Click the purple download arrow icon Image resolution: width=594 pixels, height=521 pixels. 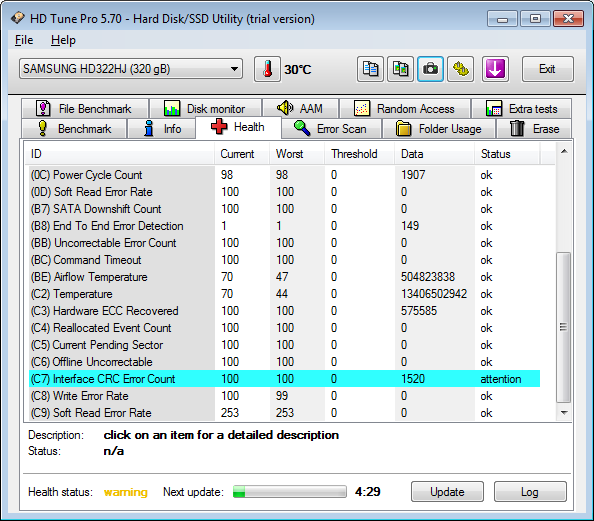(x=495, y=69)
